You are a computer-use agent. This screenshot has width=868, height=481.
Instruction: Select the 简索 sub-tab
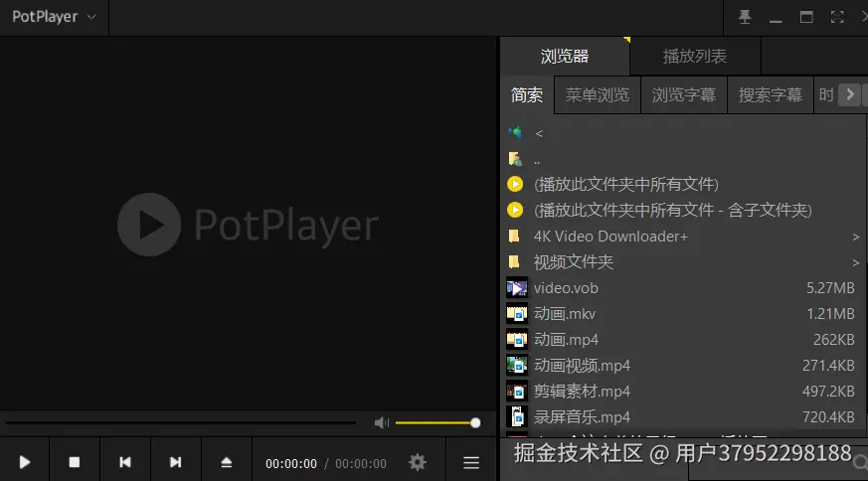click(x=526, y=95)
